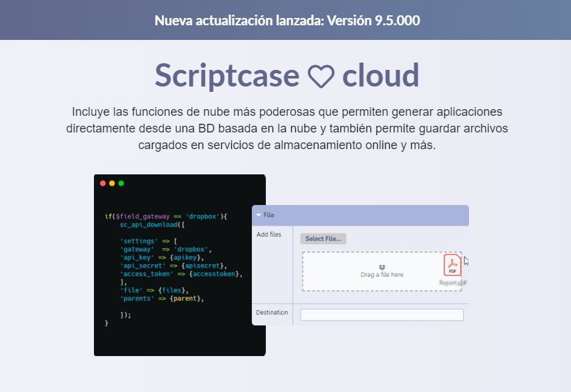Collapse the File panel via its arrow
This screenshot has width=571, height=392.
pos(259,215)
